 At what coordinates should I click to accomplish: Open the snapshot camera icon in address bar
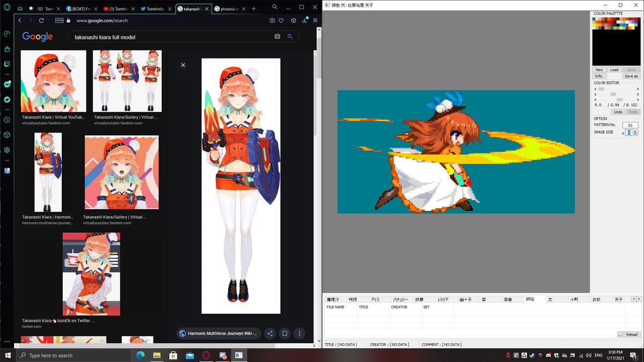point(273,20)
